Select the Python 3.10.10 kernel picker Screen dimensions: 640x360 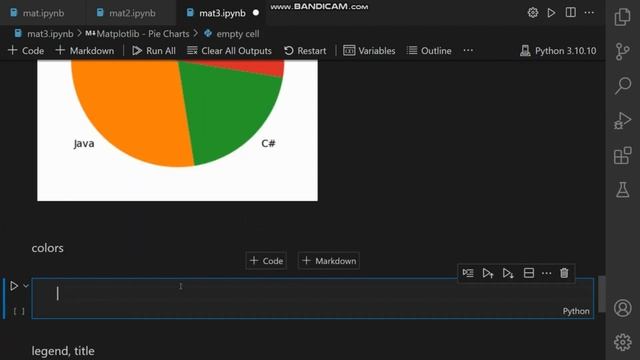pos(558,51)
